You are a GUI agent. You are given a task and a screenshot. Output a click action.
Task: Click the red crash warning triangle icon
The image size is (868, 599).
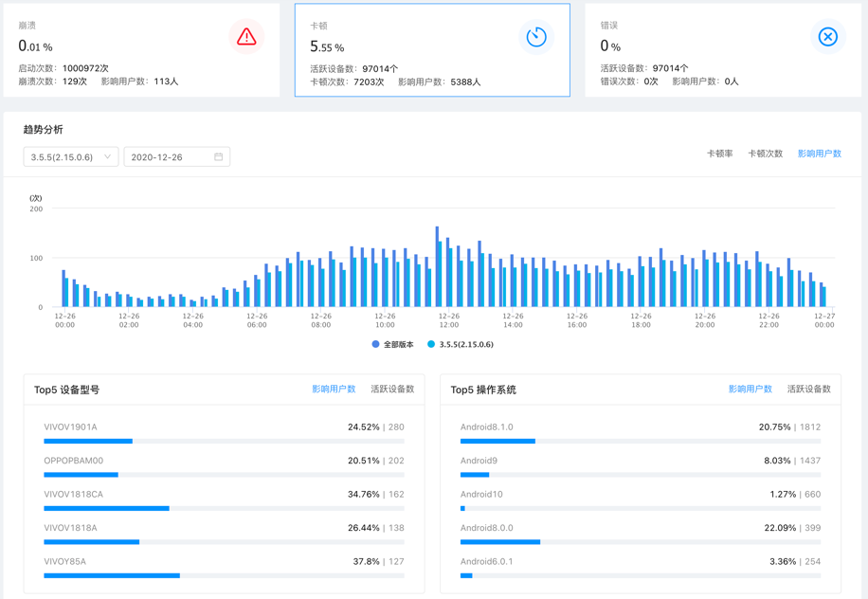coord(246,37)
